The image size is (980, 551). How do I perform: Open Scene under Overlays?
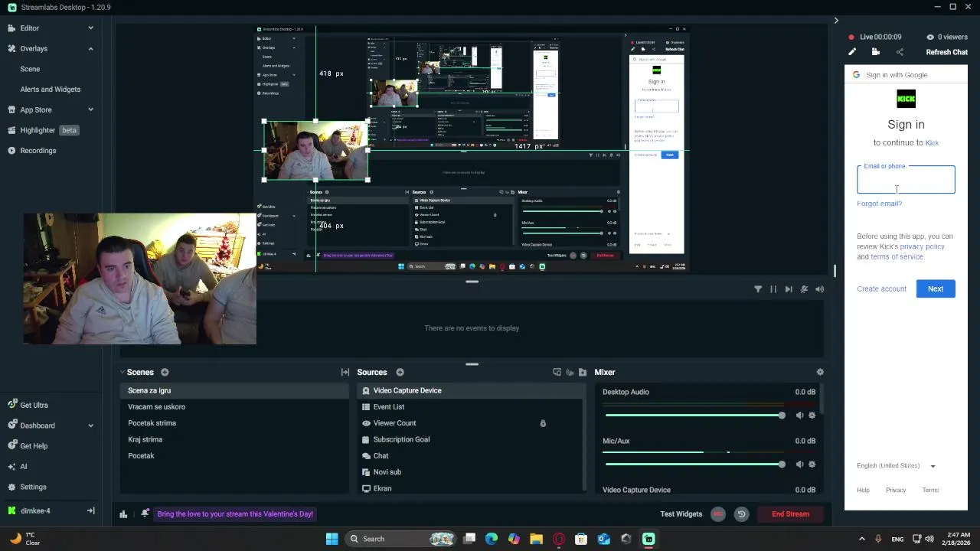30,69
